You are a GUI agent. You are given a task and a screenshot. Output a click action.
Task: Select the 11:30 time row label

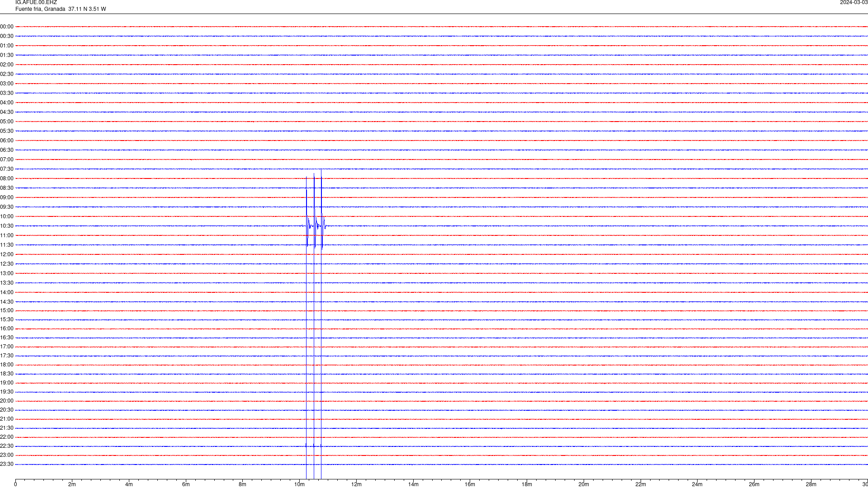point(7,245)
